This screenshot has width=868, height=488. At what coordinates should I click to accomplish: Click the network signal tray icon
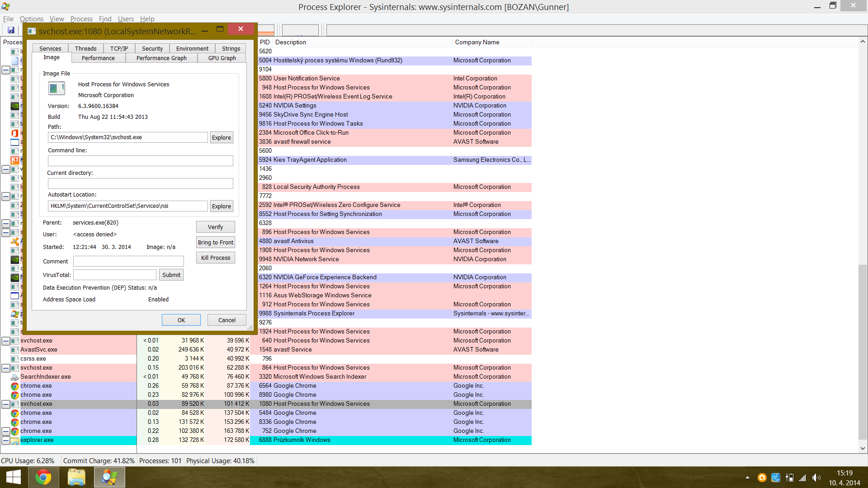point(802,478)
